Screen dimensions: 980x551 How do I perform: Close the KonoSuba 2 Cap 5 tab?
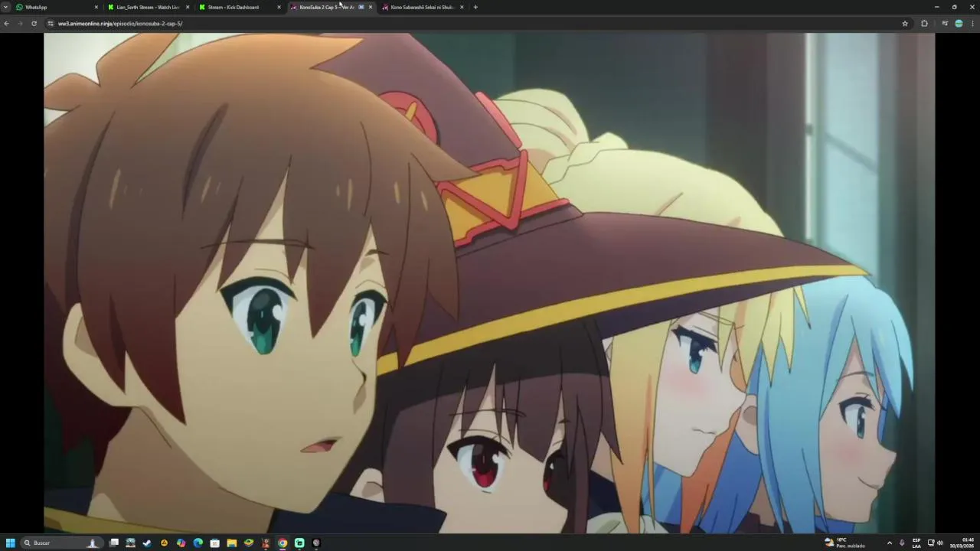pyautogui.click(x=371, y=7)
